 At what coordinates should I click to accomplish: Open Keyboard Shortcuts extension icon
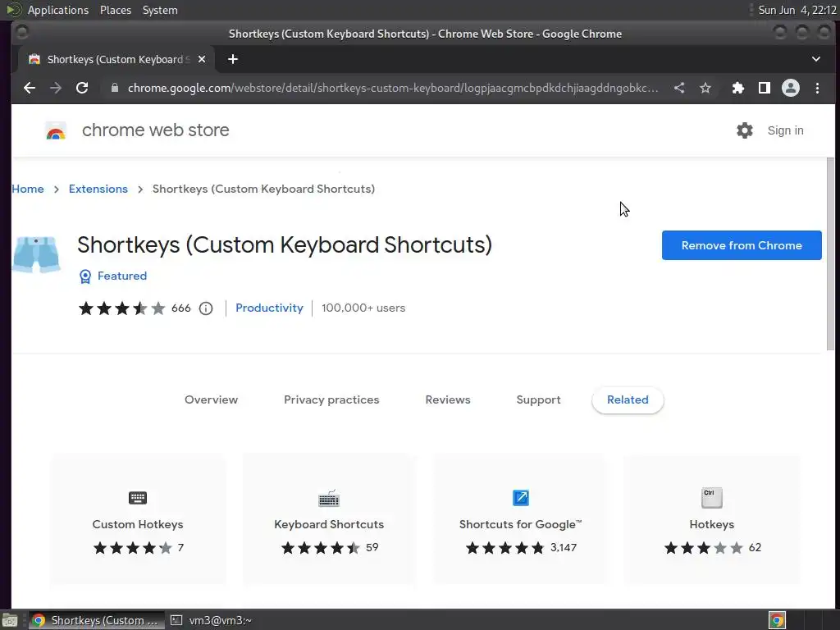329,498
